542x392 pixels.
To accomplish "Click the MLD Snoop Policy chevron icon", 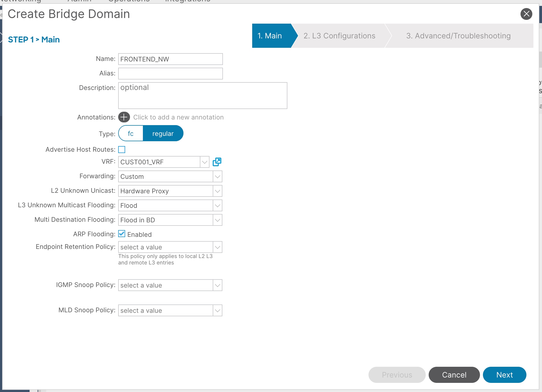I will (x=218, y=310).
